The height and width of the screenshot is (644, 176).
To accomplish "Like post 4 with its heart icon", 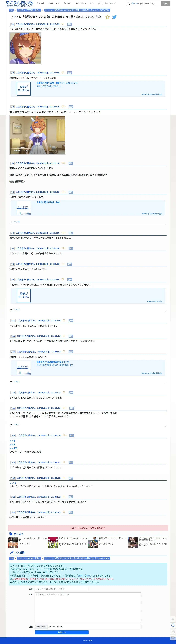I will coord(63,163).
